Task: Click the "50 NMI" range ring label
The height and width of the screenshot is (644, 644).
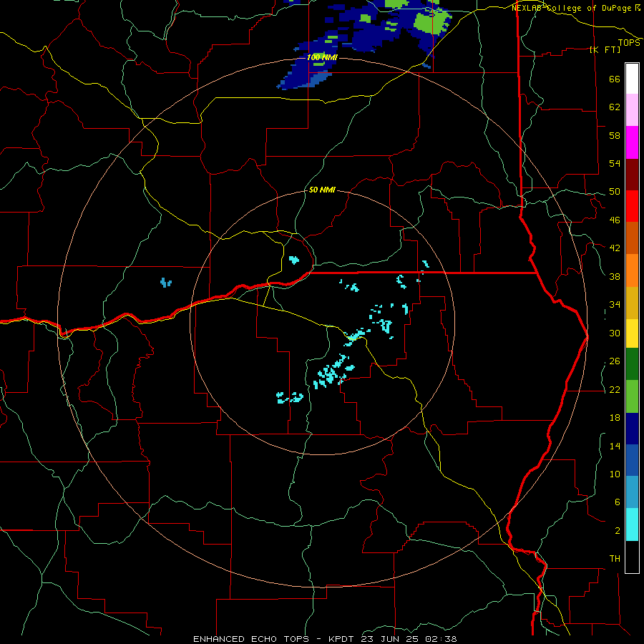Action: (x=321, y=190)
